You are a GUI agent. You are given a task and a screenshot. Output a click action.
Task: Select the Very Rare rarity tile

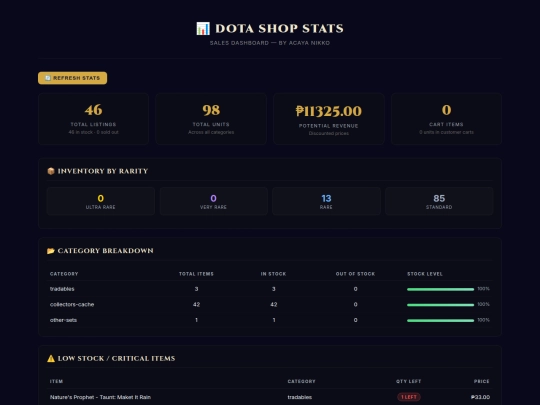coord(214,201)
